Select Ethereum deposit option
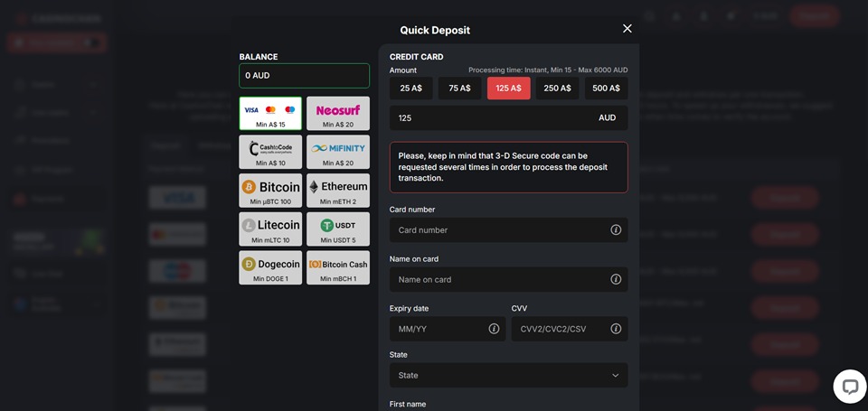Viewport: 868px width, 411px height. [x=337, y=191]
